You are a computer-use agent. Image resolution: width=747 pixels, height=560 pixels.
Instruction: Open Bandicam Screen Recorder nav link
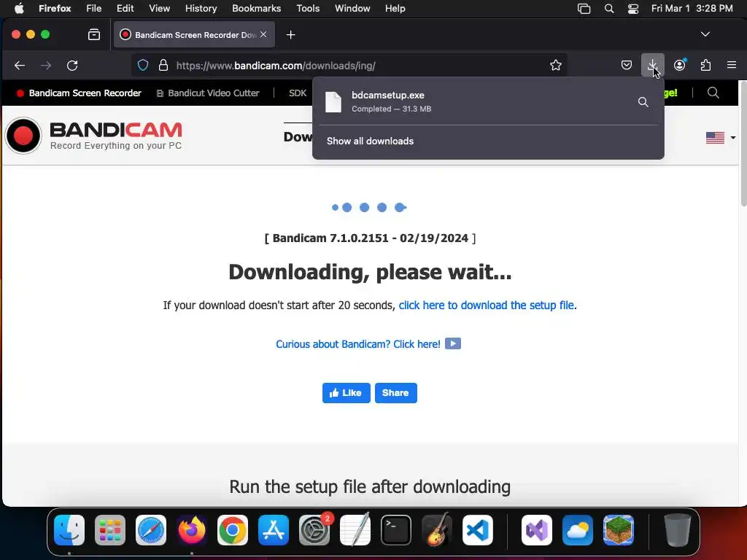[x=79, y=93]
